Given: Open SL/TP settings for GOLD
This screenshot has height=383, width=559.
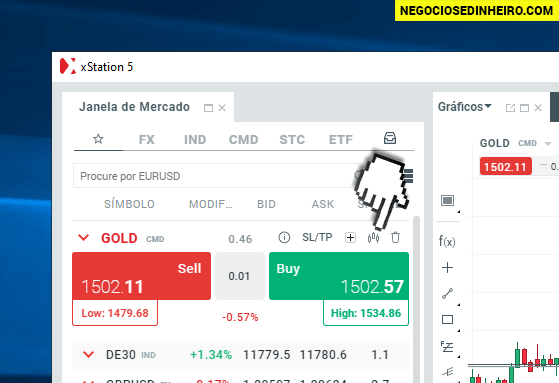Looking at the screenshot, I should pos(317,237).
